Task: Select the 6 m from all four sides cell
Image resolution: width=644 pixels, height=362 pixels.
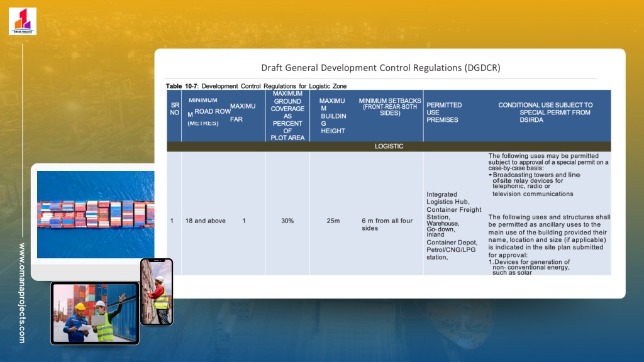Action: [x=387, y=224]
